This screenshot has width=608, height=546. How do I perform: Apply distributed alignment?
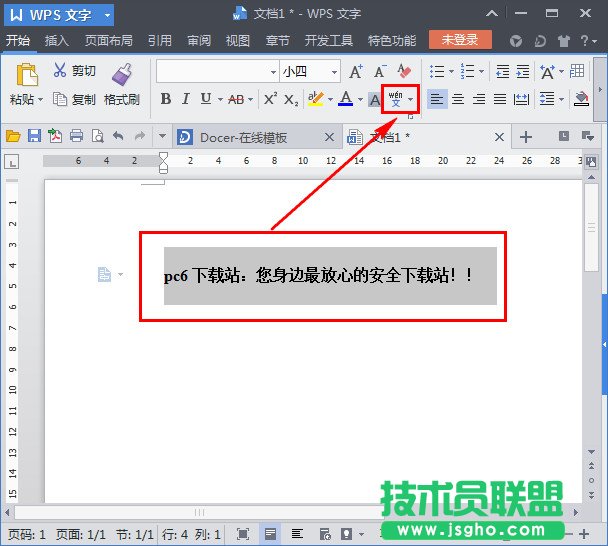521,99
